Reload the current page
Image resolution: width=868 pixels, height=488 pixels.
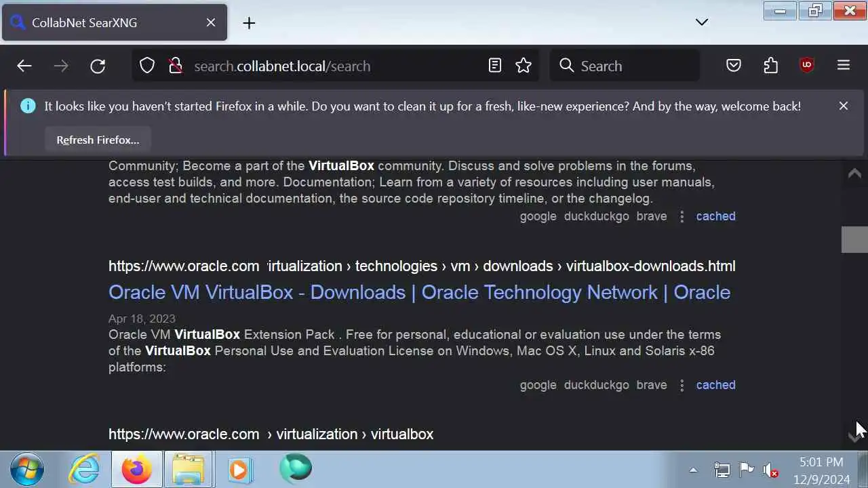click(x=98, y=66)
